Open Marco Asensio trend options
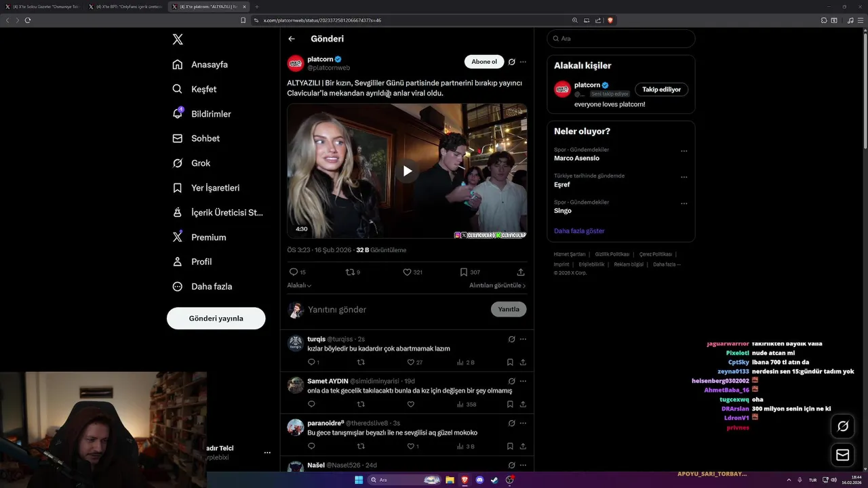868x488 pixels. click(684, 151)
